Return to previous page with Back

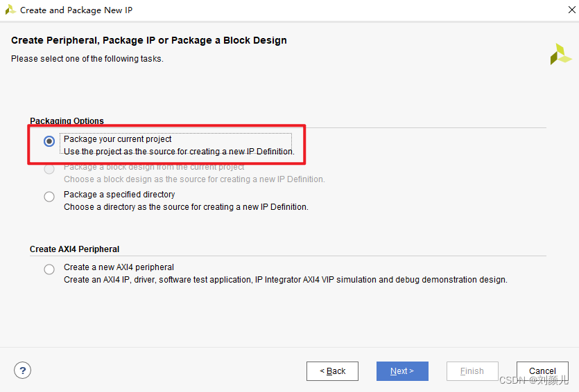[x=332, y=371]
